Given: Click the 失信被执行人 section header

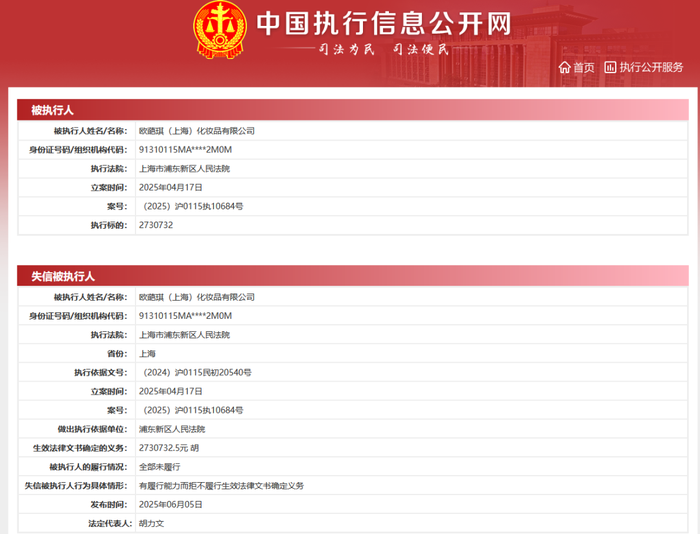Looking at the screenshot, I should click(x=63, y=276).
